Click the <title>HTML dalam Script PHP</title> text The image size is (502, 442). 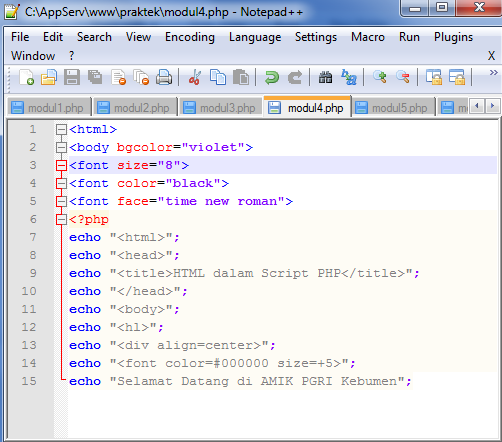point(261,273)
